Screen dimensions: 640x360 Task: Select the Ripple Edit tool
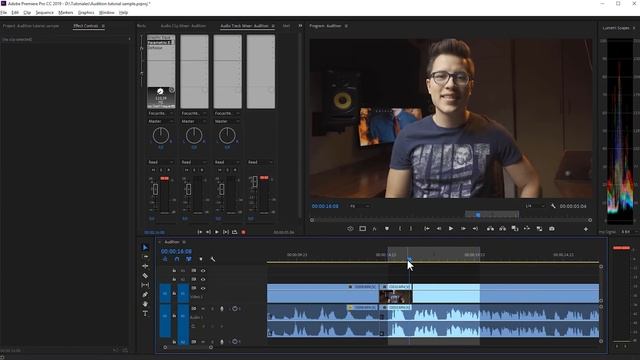click(145, 266)
